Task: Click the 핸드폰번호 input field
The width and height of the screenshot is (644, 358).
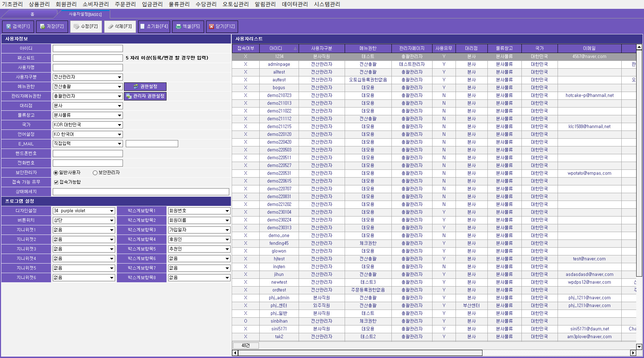Action: 88,154
